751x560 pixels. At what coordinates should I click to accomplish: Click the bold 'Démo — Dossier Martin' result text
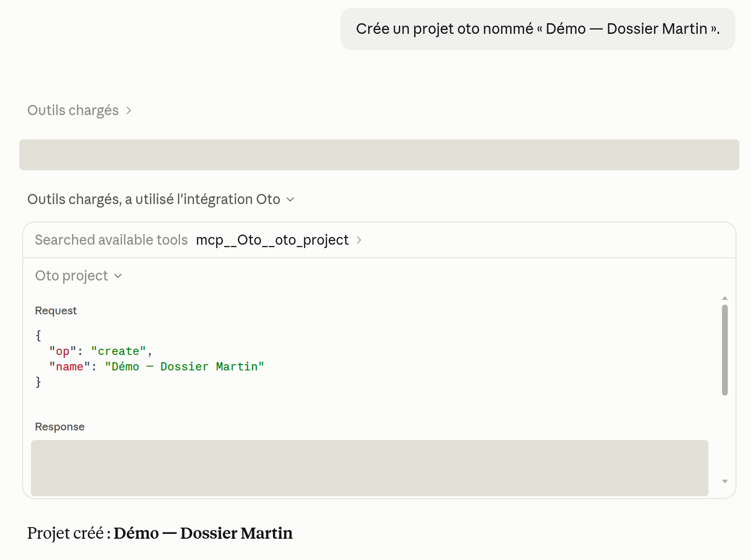pos(203,533)
